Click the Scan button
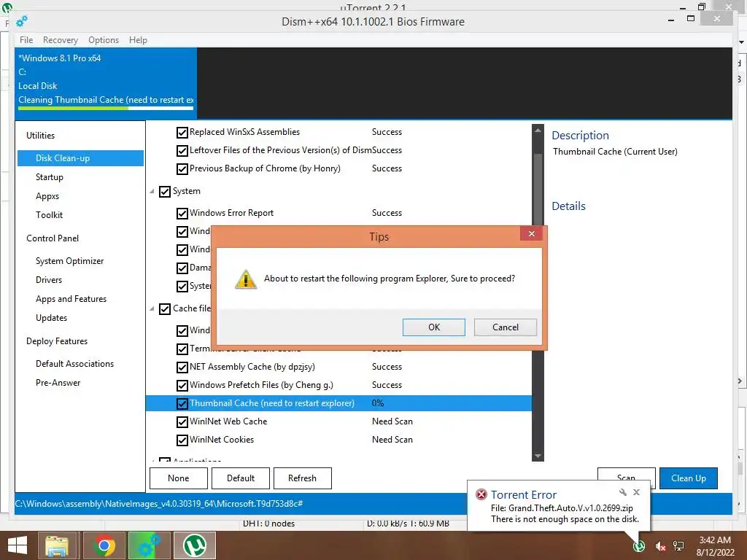Viewport: 747px width, 560px height. click(627, 474)
